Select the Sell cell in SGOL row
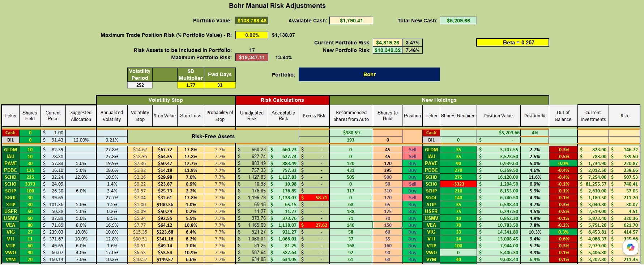 pos(412,198)
